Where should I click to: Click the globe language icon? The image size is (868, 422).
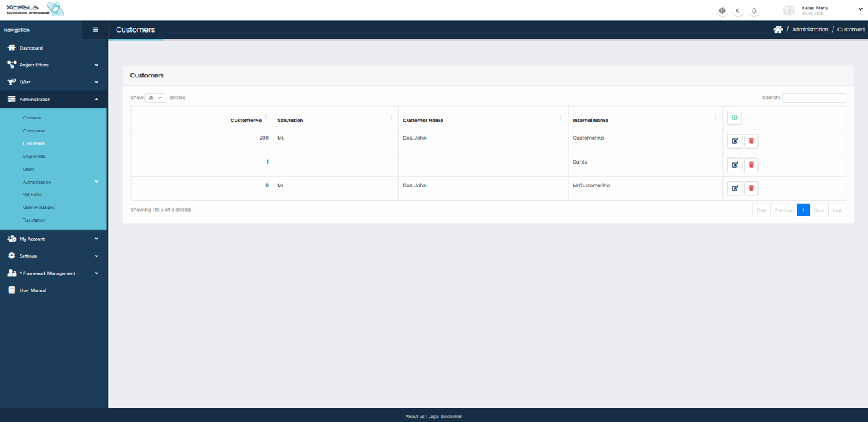[722, 11]
